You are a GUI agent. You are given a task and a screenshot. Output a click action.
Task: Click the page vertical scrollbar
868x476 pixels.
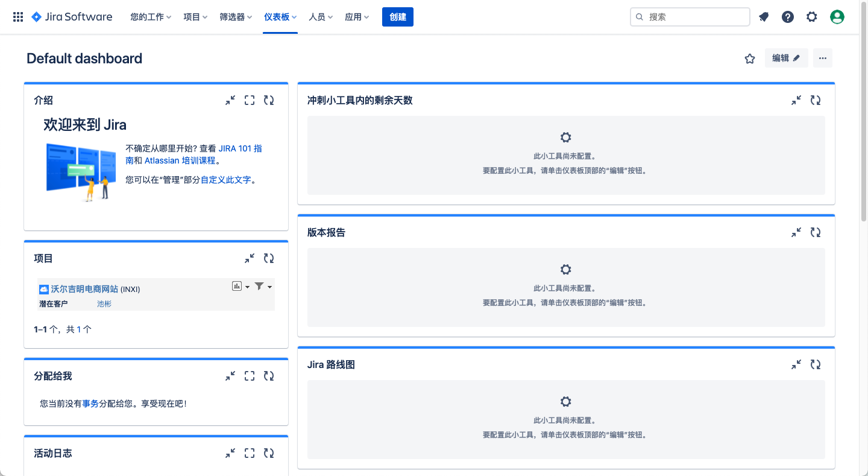(864, 112)
